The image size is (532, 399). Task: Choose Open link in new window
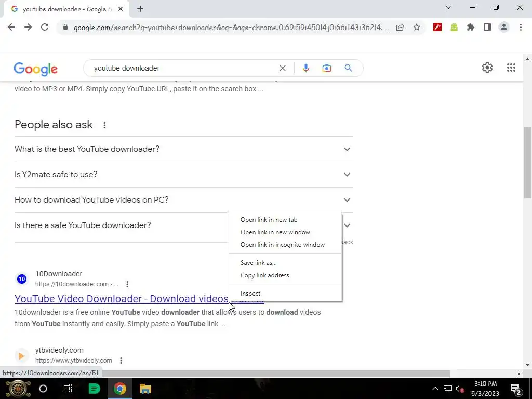pyautogui.click(x=285, y=232)
